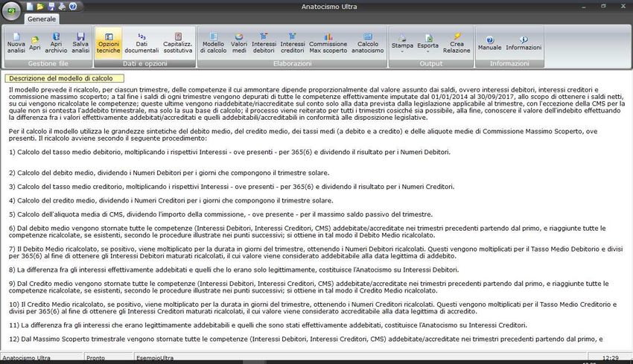
Task: Expand the Esporta dropdown
Action: 427,43
